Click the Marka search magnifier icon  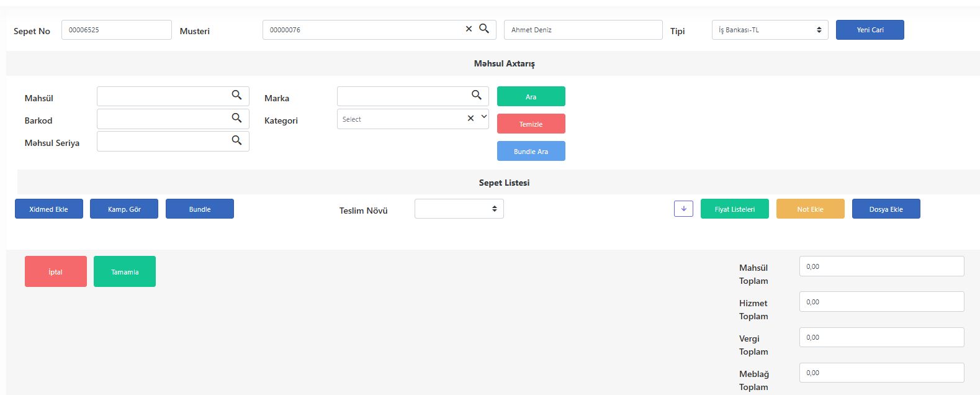pos(477,95)
